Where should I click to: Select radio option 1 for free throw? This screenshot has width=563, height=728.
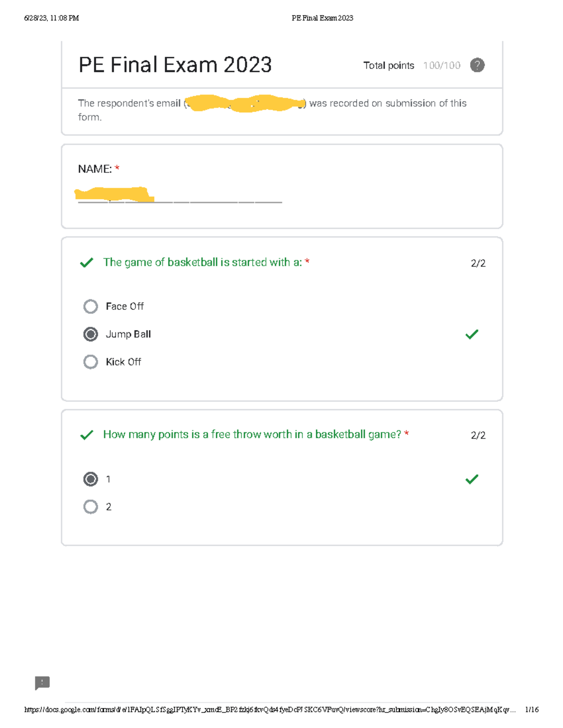(91, 479)
